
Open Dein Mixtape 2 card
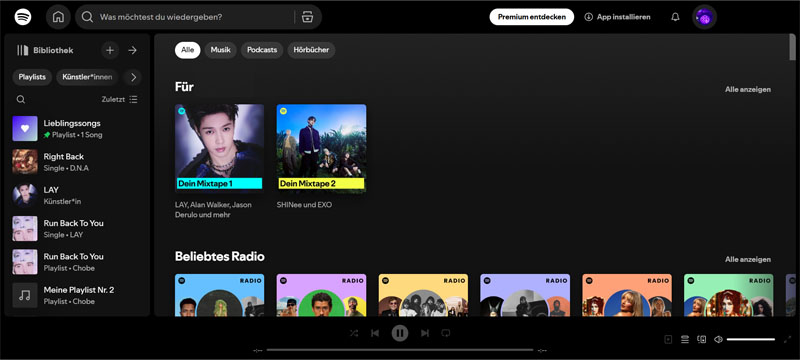[321, 158]
